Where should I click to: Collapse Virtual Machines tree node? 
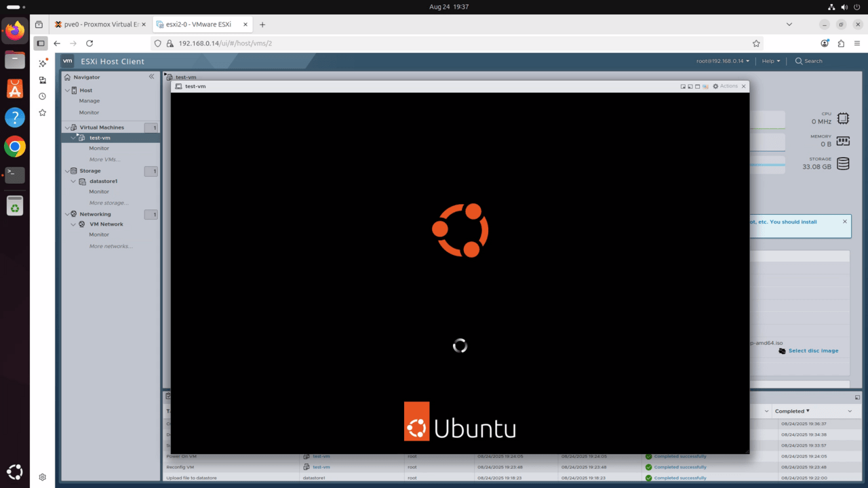click(67, 127)
